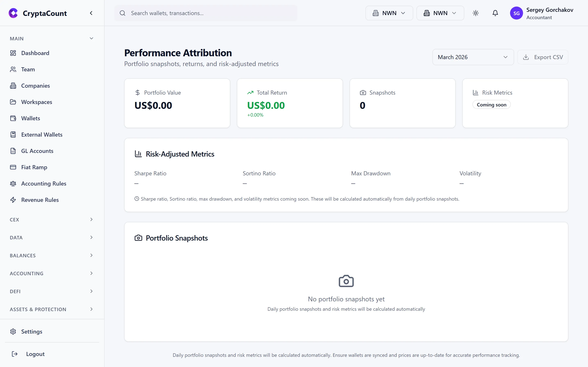Open the March 2026 month dropdown

(473, 57)
